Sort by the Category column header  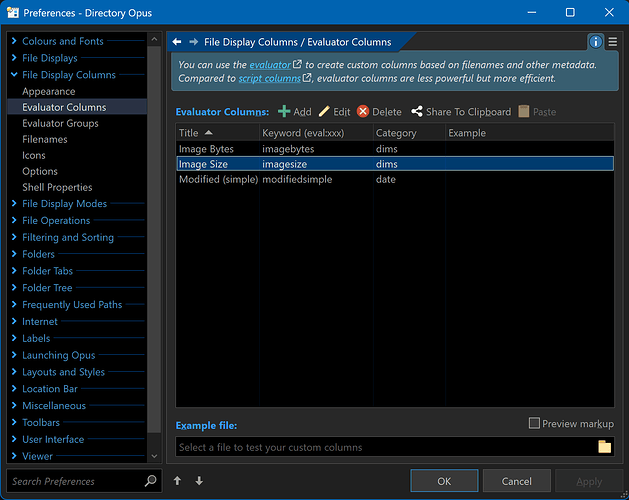coord(409,133)
